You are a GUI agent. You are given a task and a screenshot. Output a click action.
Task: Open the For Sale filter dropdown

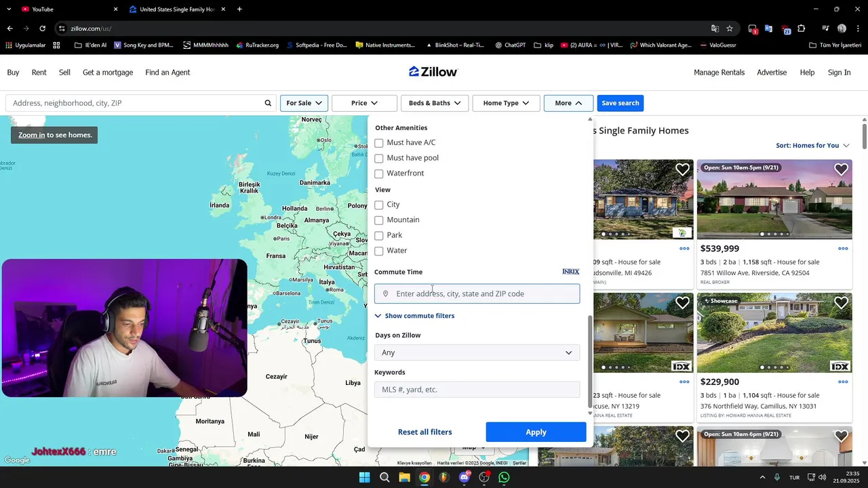[304, 103]
